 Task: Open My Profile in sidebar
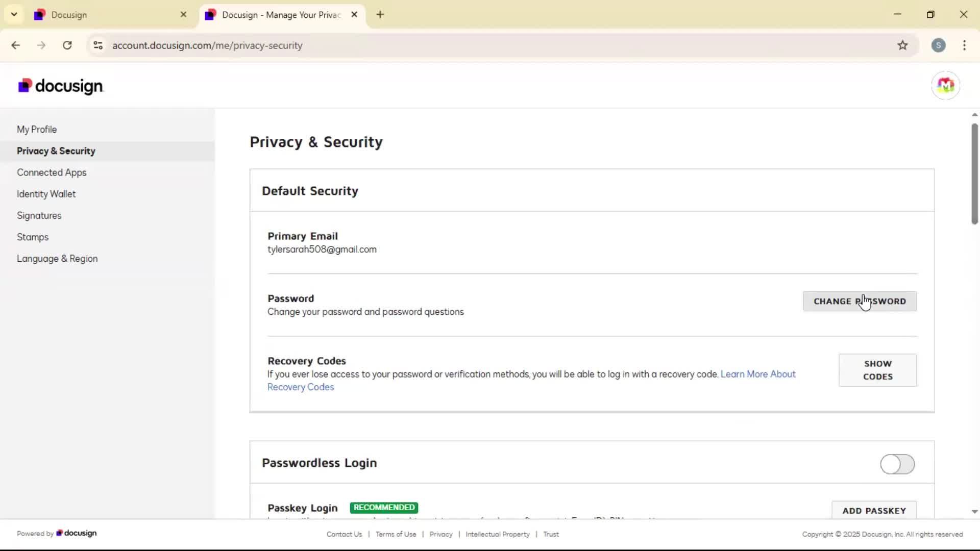37,130
